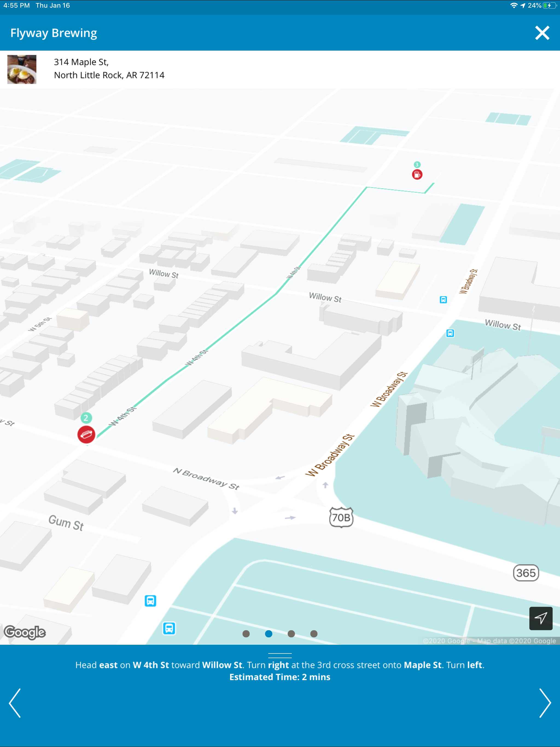This screenshot has height=747, width=560.
Task: Tap the battery indicator in status bar
Action: coord(550,5)
